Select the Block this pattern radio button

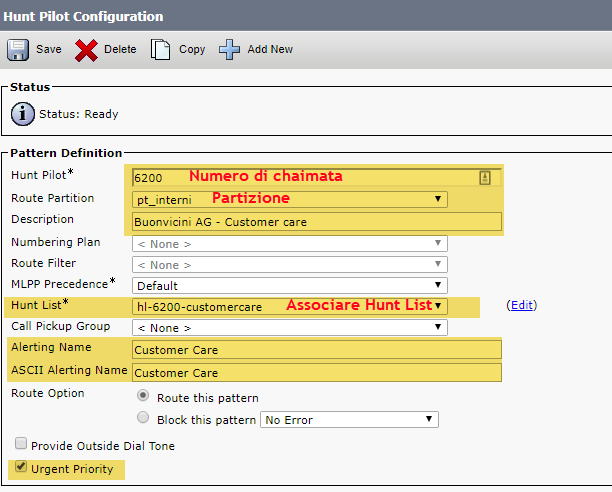pyautogui.click(x=143, y=417)
